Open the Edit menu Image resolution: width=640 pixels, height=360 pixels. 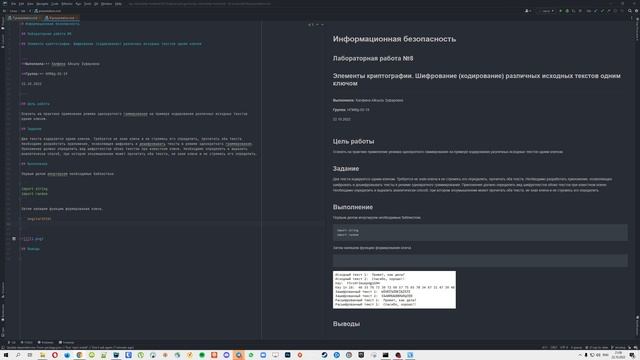pyautogui.click(x=21, y=4)
